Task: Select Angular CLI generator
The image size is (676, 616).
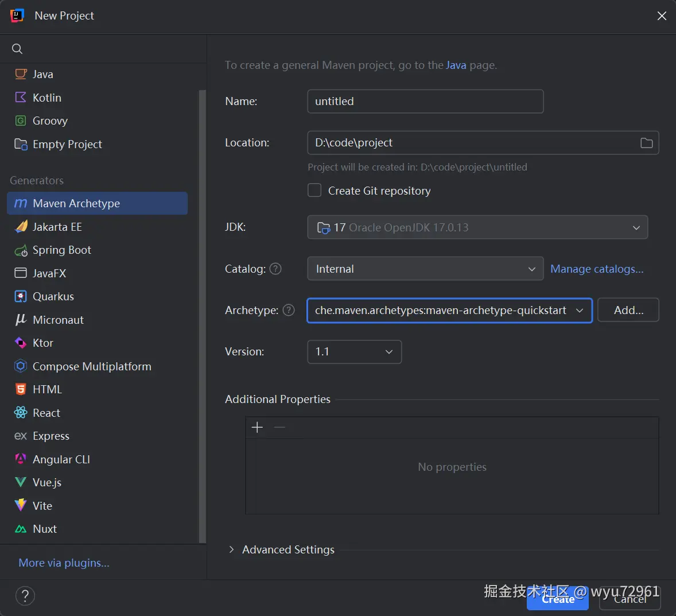Action: 98,459
